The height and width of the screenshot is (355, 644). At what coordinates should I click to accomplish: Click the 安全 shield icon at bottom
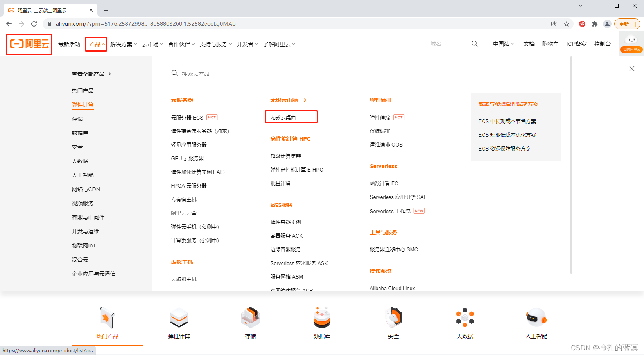point(393,317)
